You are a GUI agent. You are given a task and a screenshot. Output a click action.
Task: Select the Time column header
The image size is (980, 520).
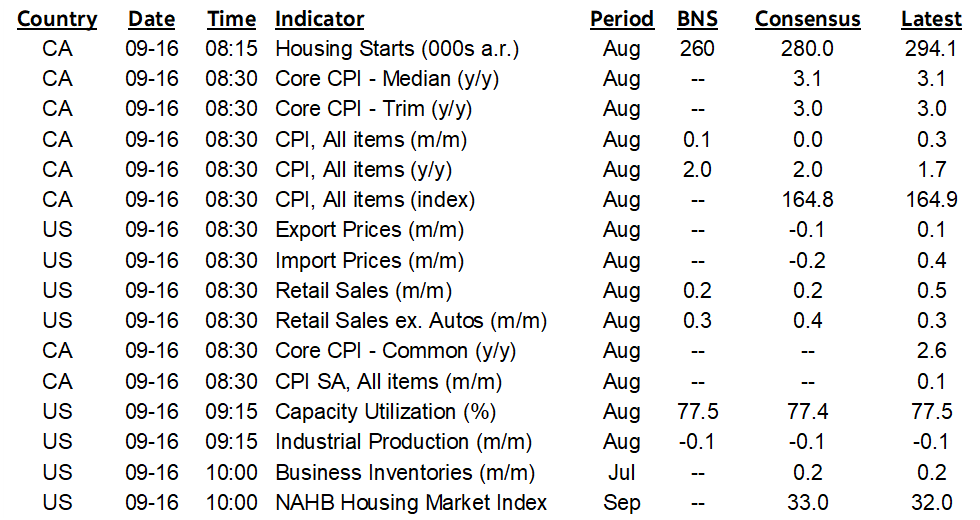coord(229,19)
